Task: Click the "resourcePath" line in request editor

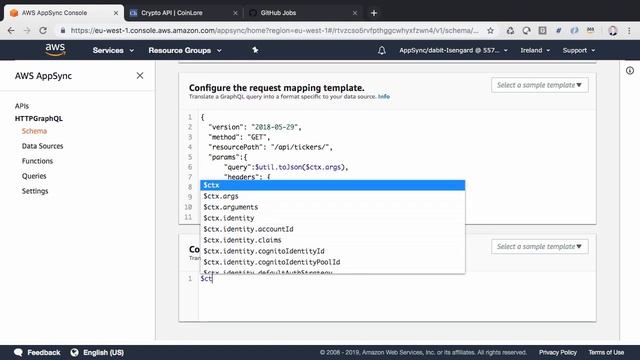Action: click(271, 147)
